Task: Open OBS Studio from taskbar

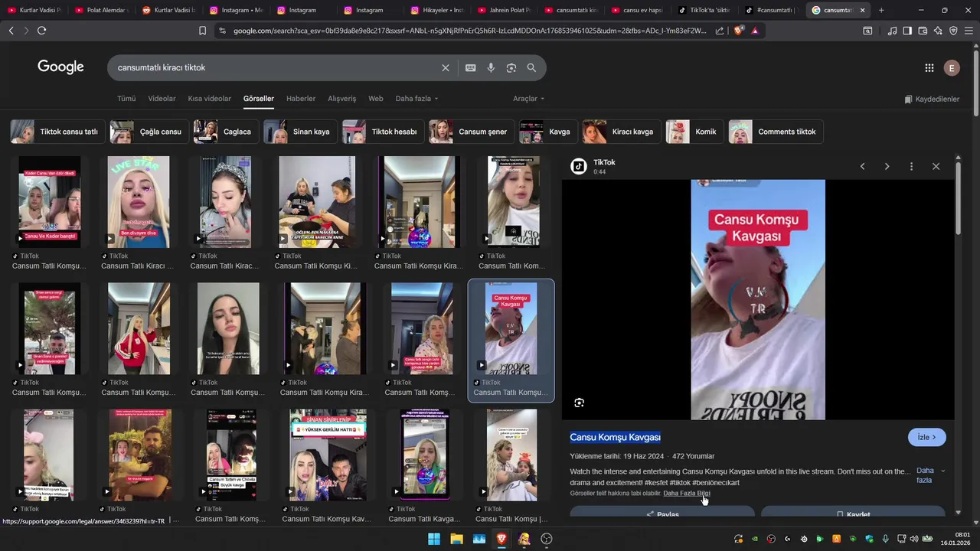Action: [547, 539]
